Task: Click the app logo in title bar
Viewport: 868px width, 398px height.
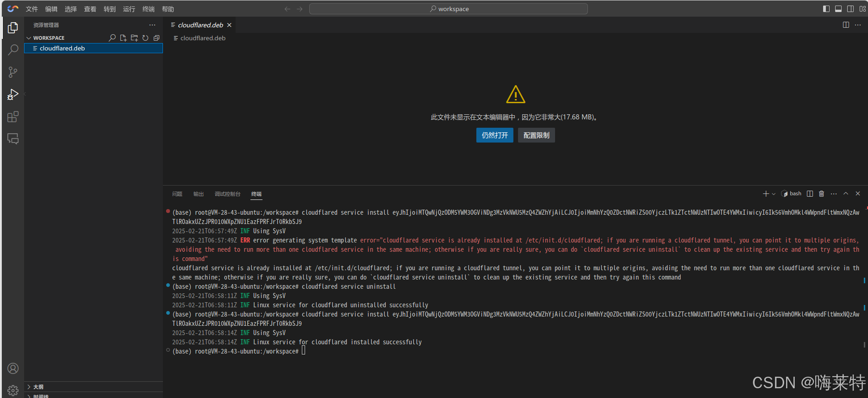Action: (x=13, y=9)
